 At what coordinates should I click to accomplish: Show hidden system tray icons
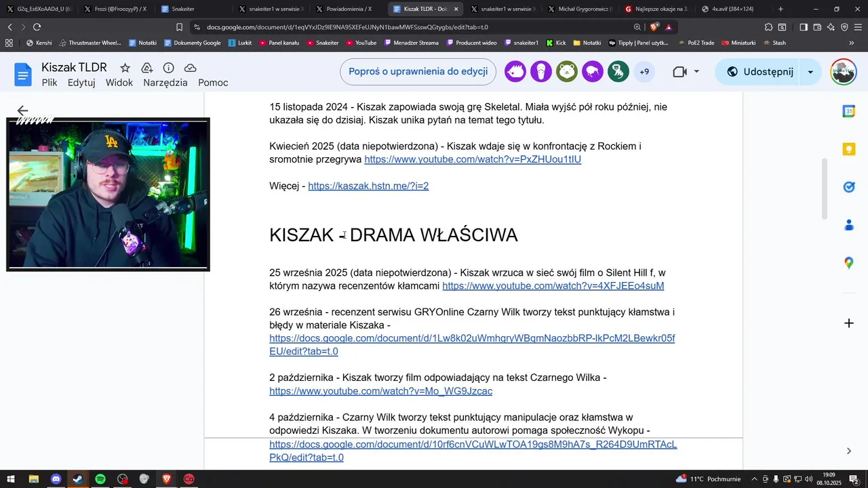(755, 479)
